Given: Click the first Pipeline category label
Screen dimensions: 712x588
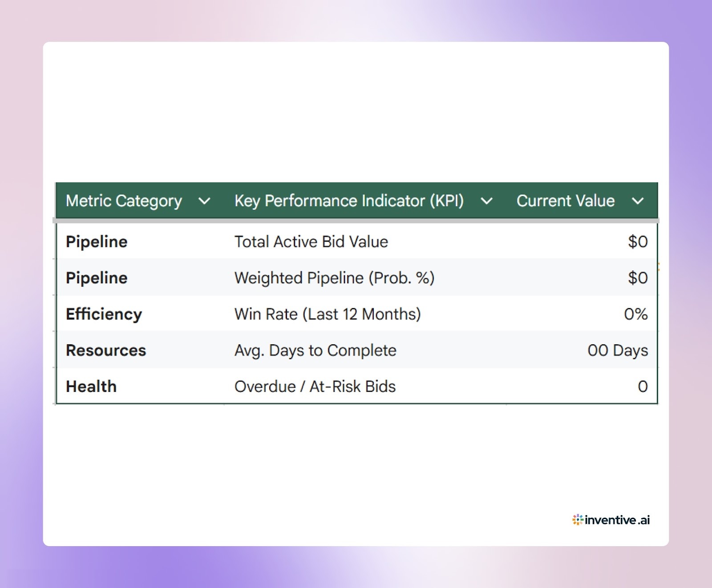Looking at the screenshot, I should [96, 242].
